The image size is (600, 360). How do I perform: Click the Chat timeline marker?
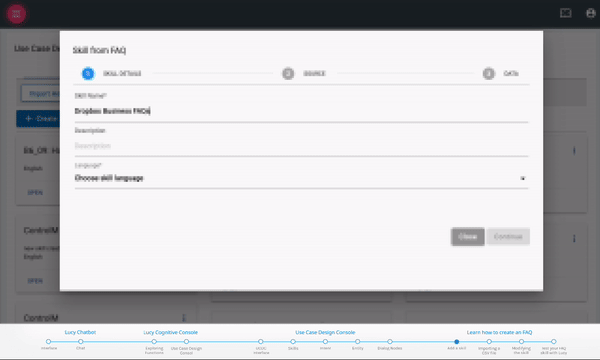pos(80,341)
